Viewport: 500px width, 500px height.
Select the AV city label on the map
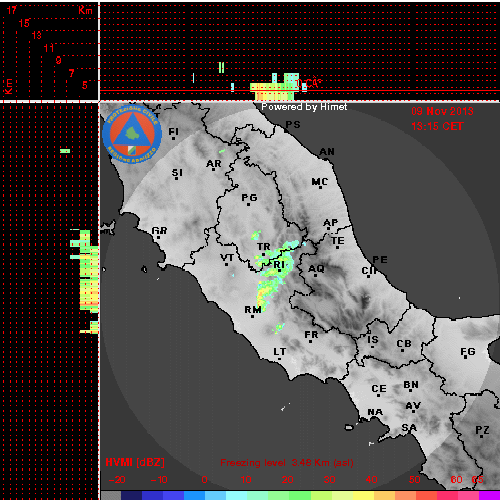(413, 406)
